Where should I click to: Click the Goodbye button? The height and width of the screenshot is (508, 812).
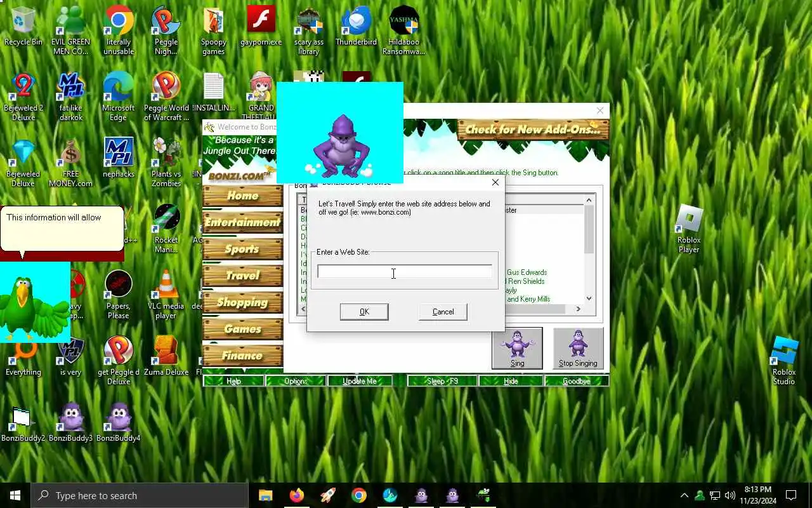576,381
